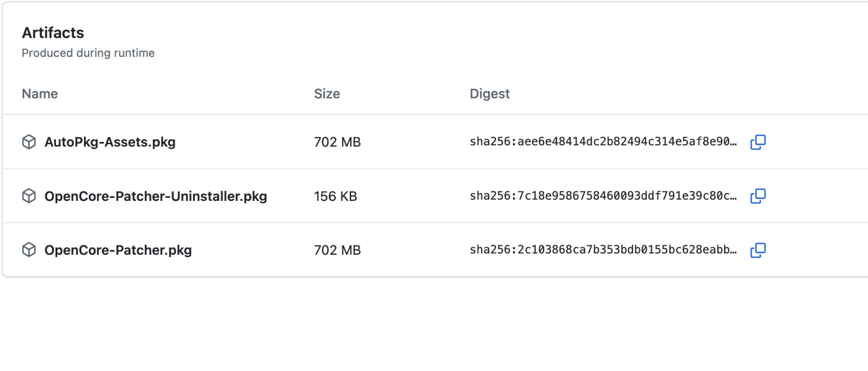Copy digest for OpenCore-Patcher.pkg
868x371 pixels.
[758, 250]
